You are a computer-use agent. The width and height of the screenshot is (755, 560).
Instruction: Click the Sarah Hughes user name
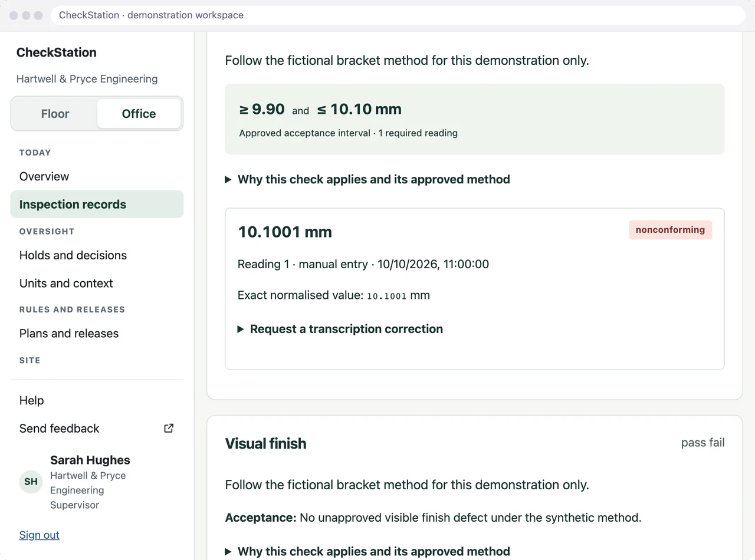pos(90,460)
